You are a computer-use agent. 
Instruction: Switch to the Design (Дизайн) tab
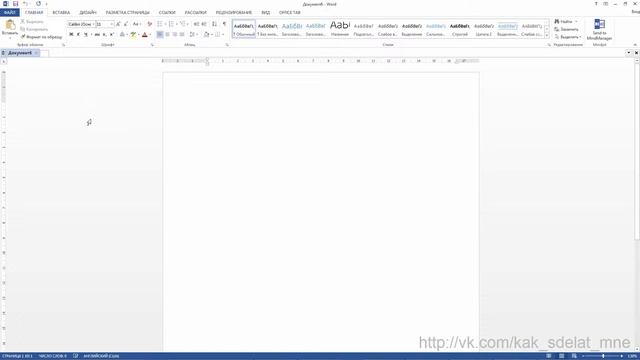88,13
